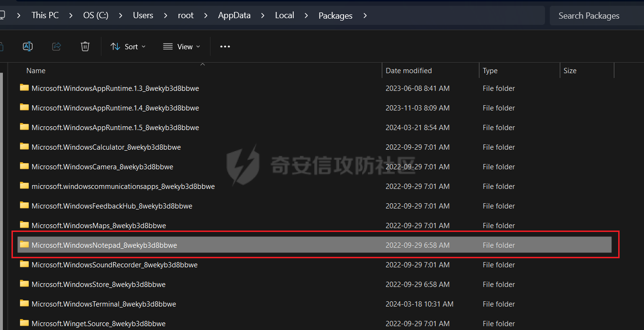This screenshot has height=330, width=644.
Task: Expand chevron between Local and Packages
Action: [307, 15]
